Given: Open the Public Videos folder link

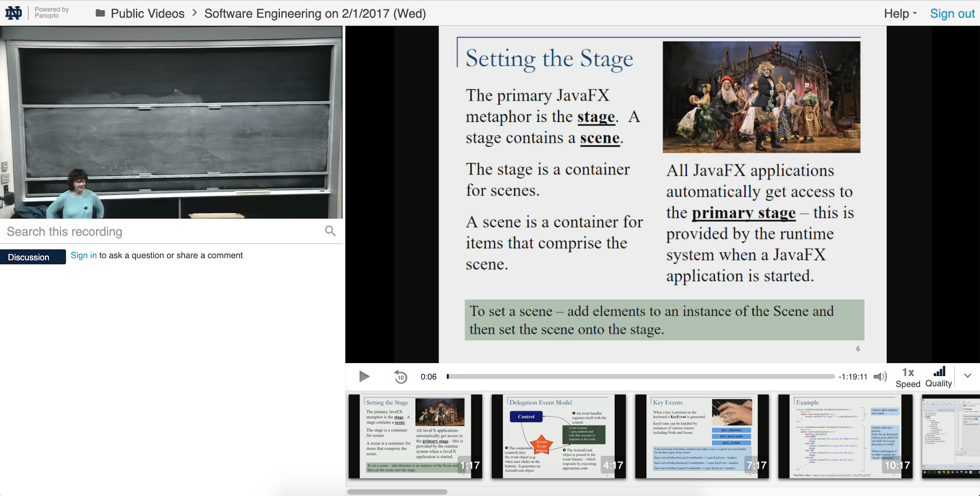Looking at the screenshot, I should coord(147,13).
